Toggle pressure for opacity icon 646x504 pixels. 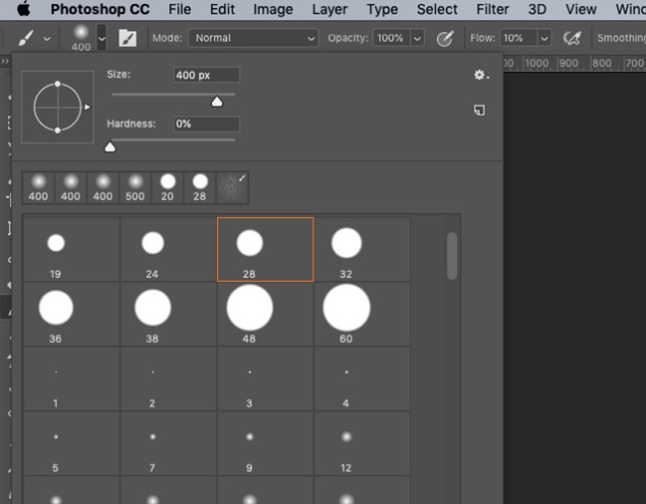445,39
